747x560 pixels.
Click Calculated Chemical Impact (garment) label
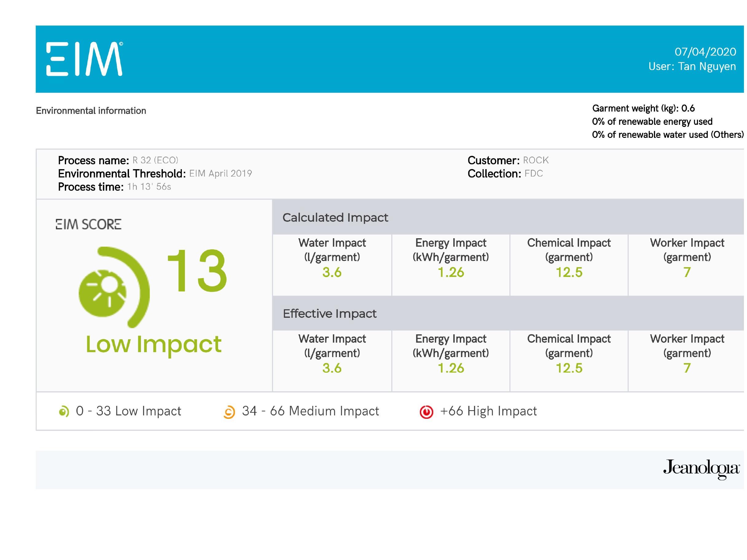pos(569,250)
